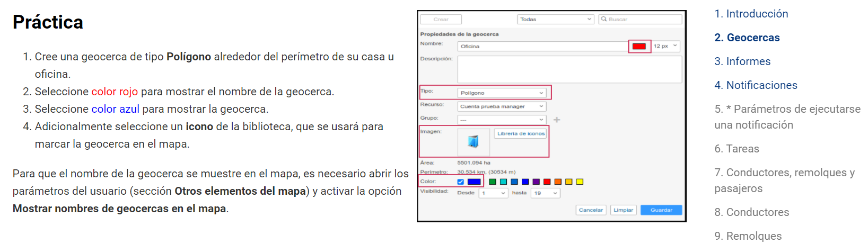The width and height of the screenshot is (868, 244).
Task: Open the Todas filter dropdown
Action: pyautogui.click(x=555, y=19)
